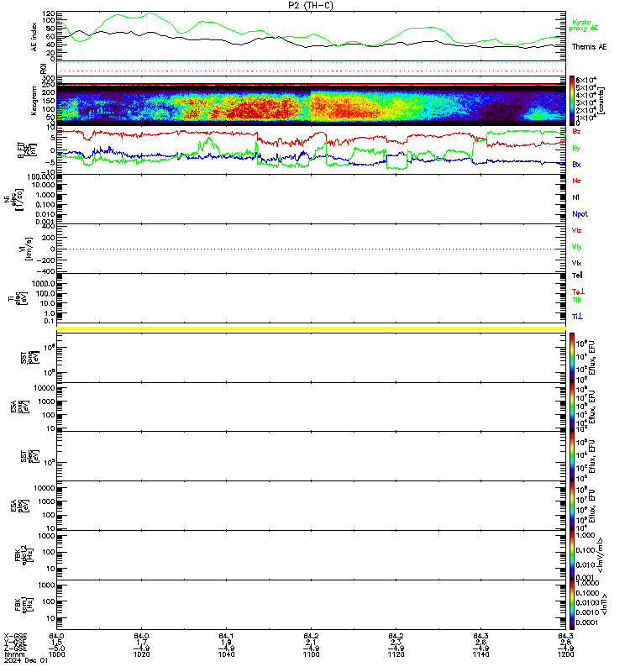Click the green By legend label
This screenshot has width=630, height=672.
[576, 148]
